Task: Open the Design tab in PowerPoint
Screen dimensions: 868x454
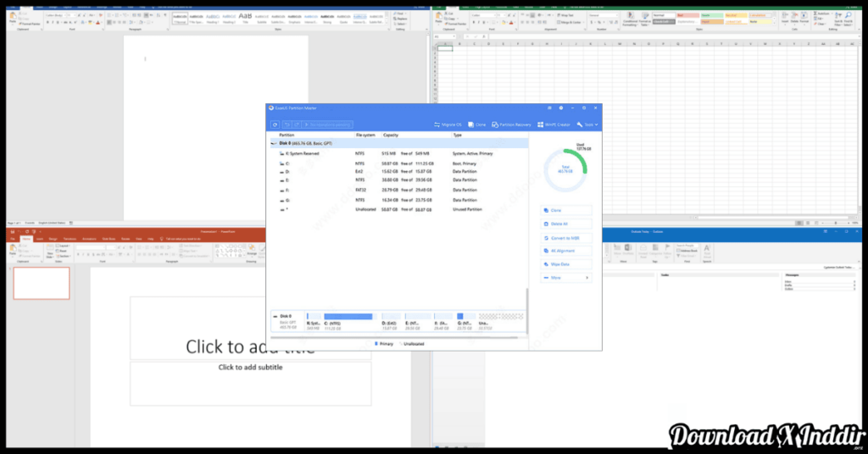Action: (53, 239)
